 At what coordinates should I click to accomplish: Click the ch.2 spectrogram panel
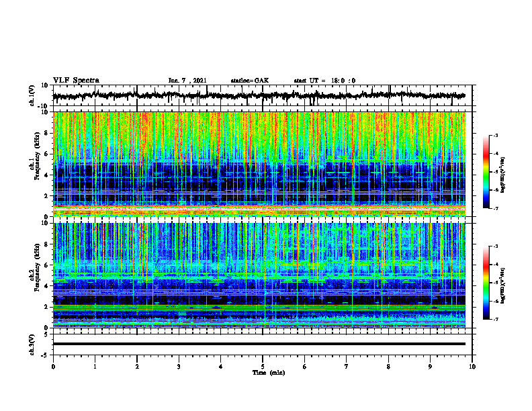click(259, 275)
